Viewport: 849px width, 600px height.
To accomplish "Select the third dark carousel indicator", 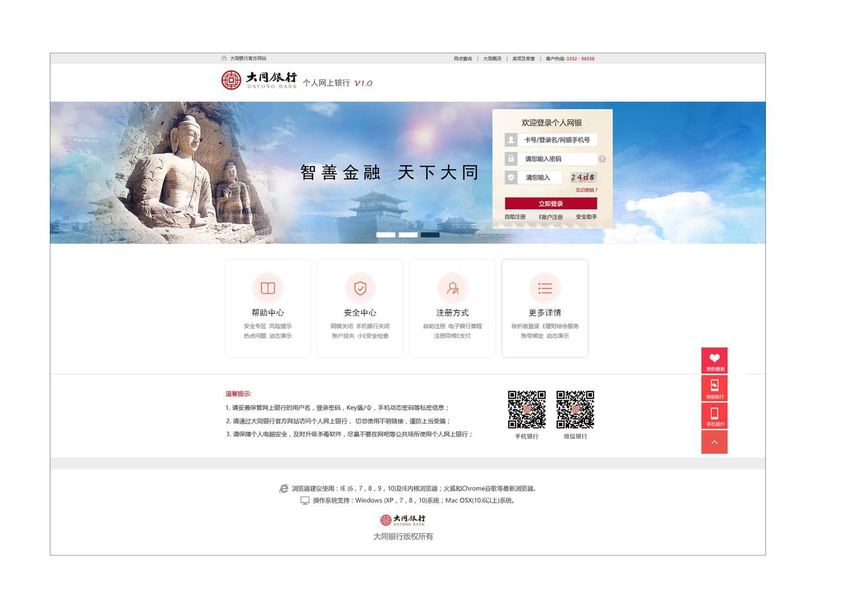I will 430,234.
